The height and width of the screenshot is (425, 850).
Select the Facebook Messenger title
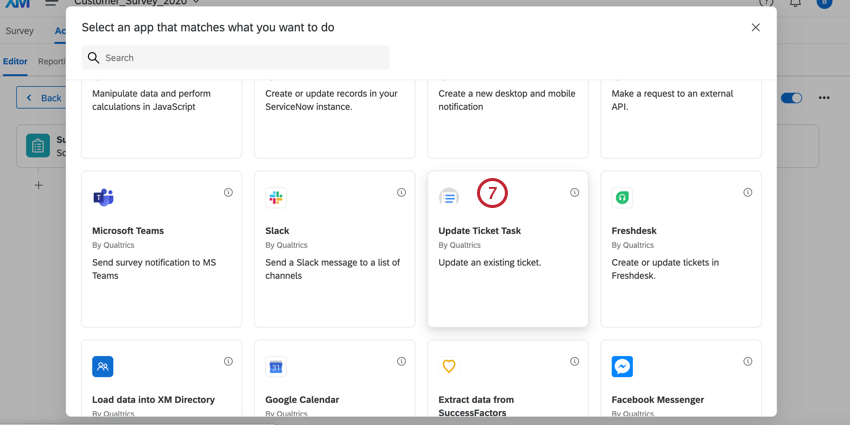658,400
